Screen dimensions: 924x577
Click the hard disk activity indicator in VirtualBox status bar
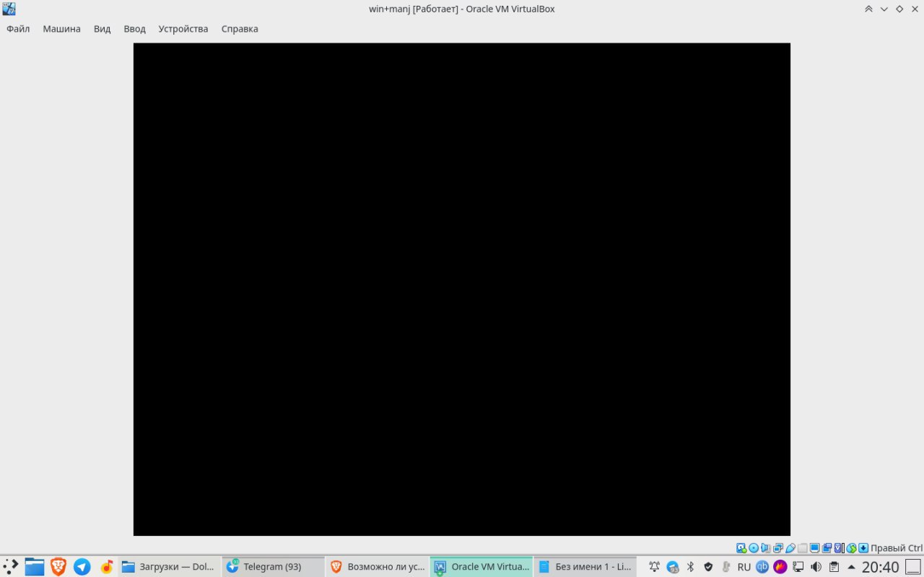(x=741, y=548)
